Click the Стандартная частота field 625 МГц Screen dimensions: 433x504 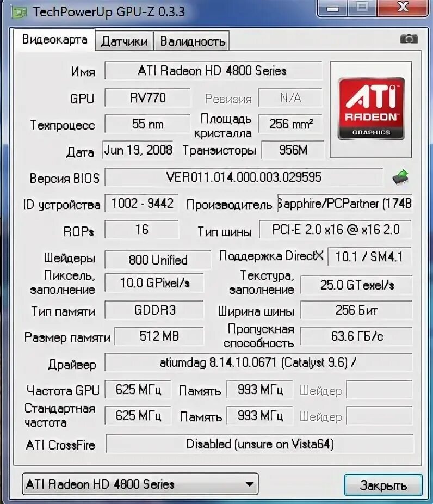138,416
